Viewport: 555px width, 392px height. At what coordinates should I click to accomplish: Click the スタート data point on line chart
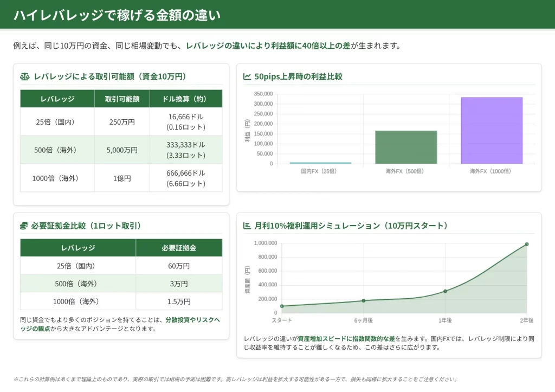point(282,306)
